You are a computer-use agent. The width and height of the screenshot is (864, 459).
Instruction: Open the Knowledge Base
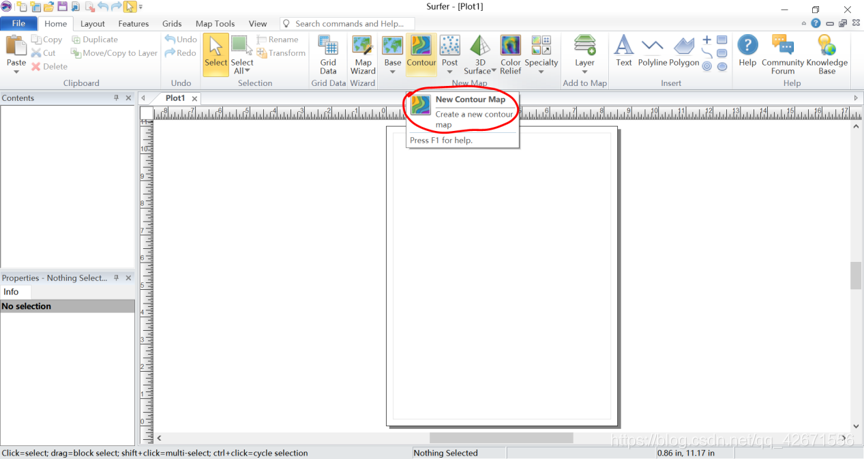(x=827, y=55)
